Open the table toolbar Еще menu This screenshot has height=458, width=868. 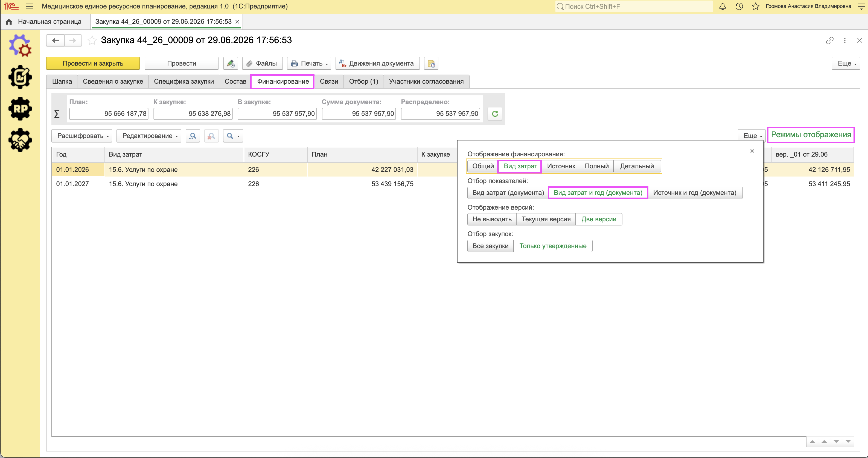click(752, 136)
